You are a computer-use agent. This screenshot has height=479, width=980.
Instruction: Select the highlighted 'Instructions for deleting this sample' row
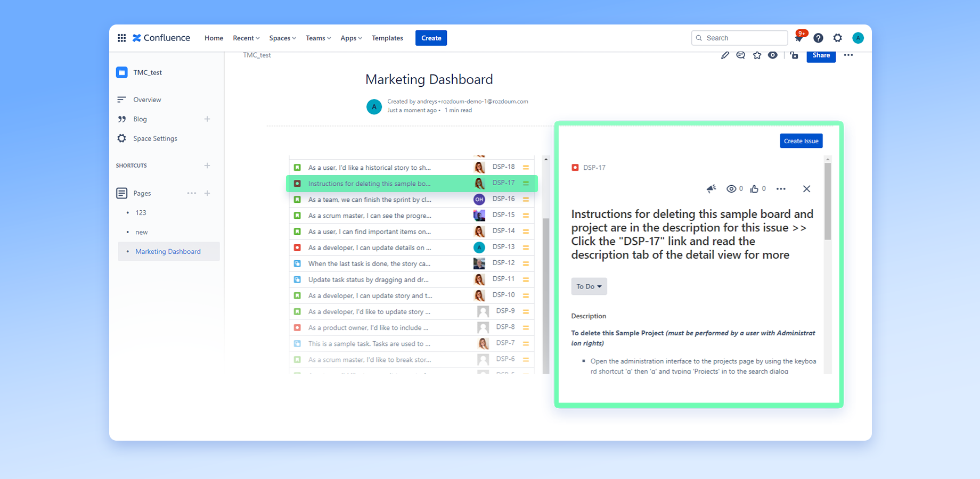pos(412,184)
